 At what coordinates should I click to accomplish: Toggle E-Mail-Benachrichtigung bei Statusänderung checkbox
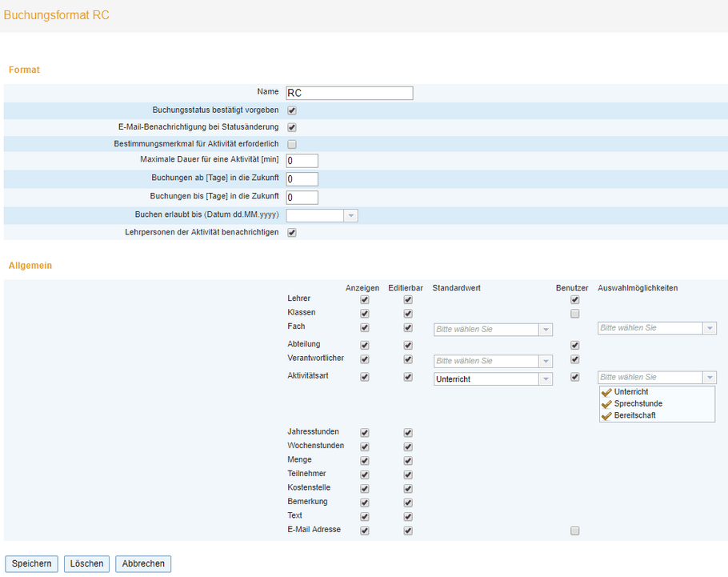click(x=292, y=127)
